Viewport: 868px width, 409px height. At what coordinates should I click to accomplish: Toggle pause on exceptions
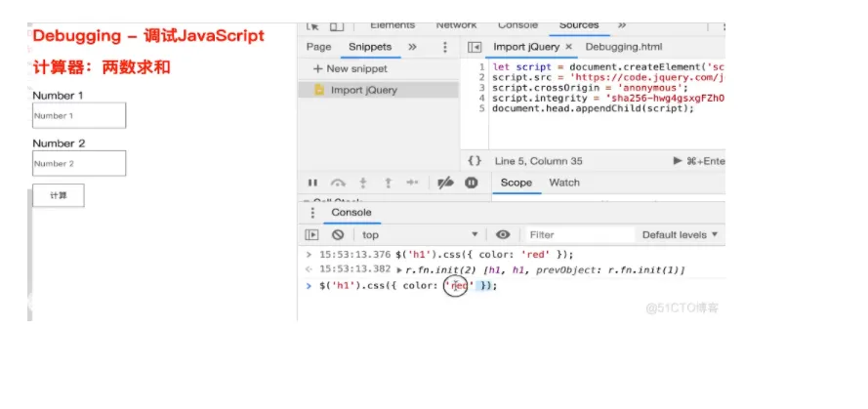tap(471, 183)
